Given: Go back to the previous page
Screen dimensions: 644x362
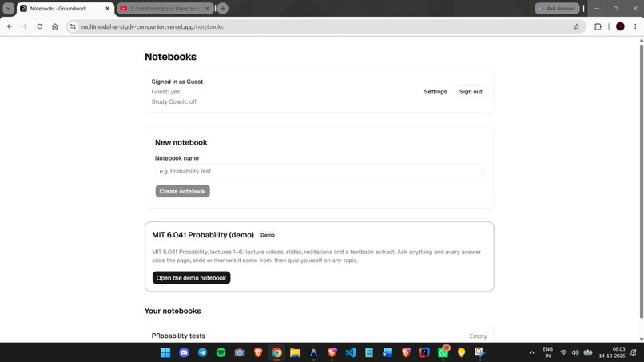Looking at the screenshot, I should click(10, 26).
